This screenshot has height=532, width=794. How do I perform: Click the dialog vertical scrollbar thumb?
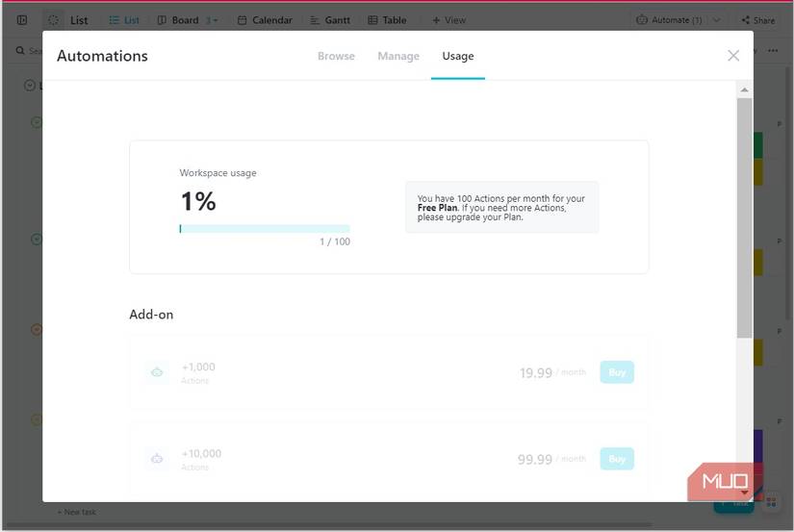click(744, 217)
